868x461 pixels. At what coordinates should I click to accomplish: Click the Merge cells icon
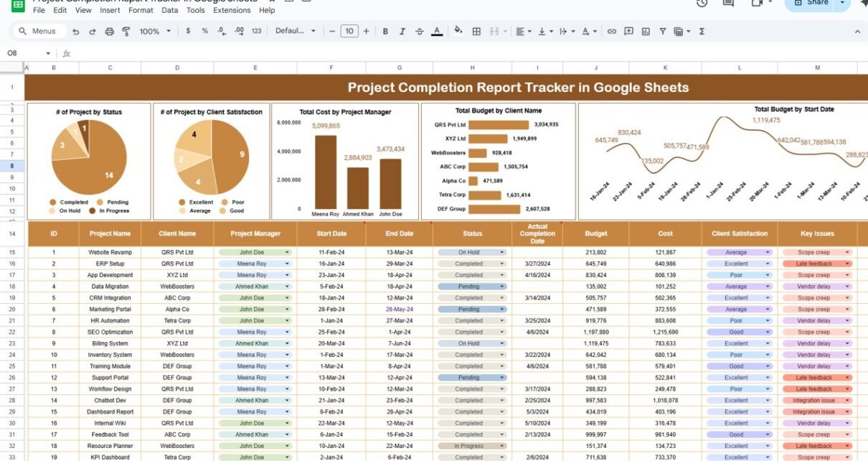[496, 32]
